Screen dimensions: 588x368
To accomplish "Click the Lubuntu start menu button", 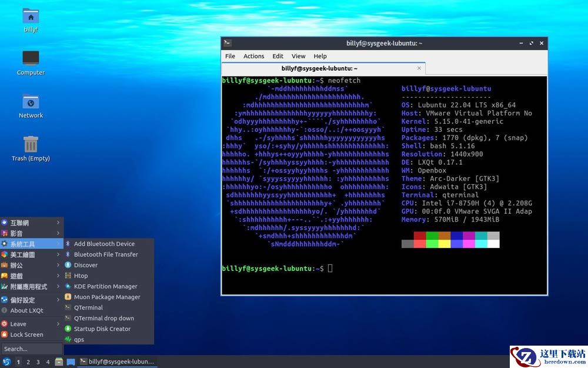I will tap(6, 362).
